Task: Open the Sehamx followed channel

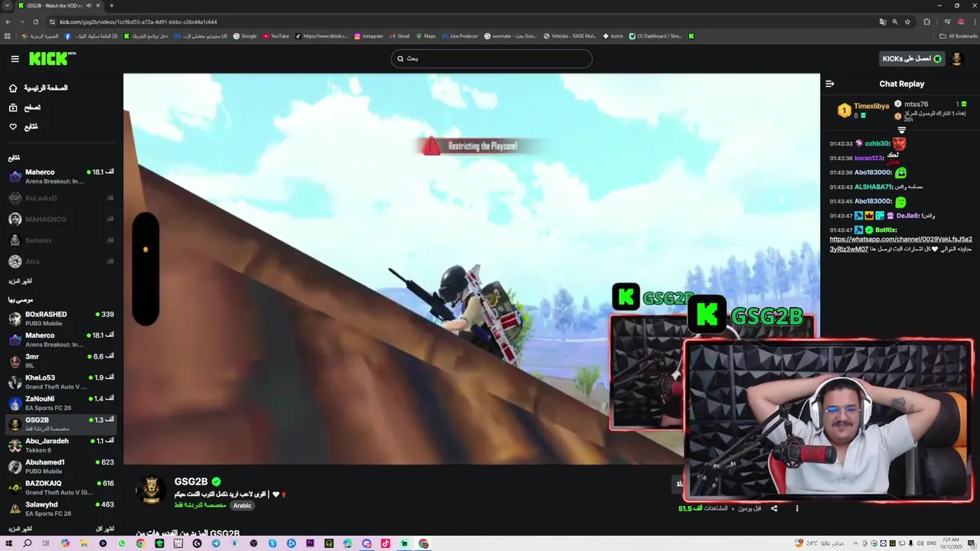Action: tap(61, 240)
